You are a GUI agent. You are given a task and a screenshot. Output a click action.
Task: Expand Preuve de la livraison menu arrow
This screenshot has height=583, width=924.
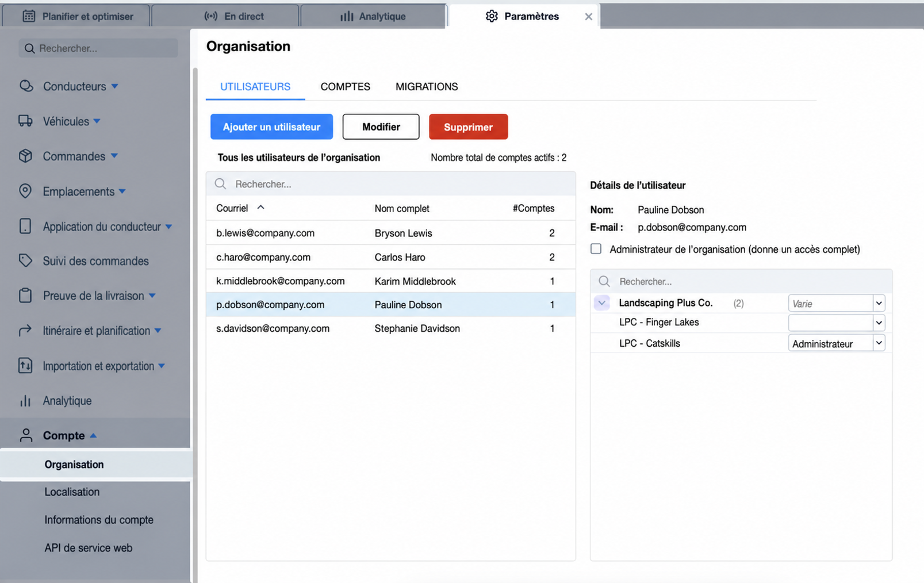click(x=152, y=296)
